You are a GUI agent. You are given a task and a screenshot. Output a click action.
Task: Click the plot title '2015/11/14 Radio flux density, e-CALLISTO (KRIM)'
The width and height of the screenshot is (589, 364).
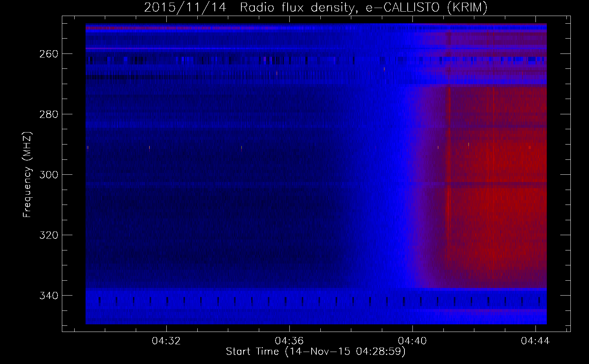pyautogui.click(x=316, y=7)
